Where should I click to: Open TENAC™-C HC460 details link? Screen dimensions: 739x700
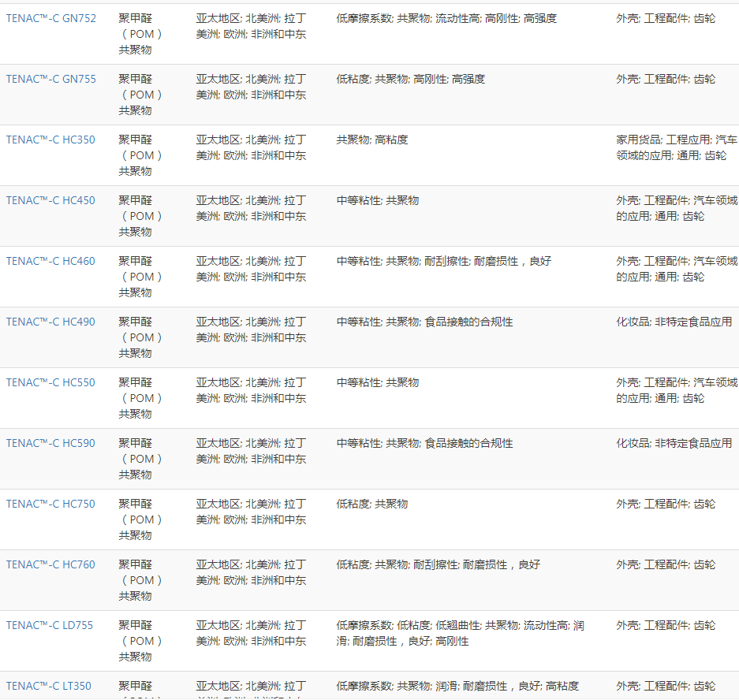(x=50, y=261)
